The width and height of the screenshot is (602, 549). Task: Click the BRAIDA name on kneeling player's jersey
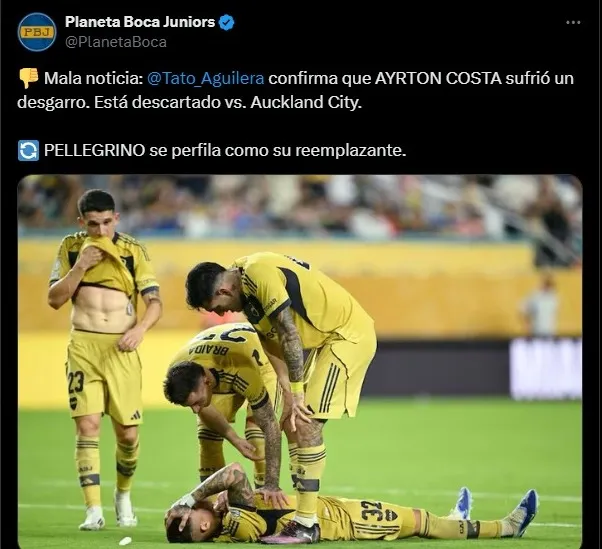[209, 350]
